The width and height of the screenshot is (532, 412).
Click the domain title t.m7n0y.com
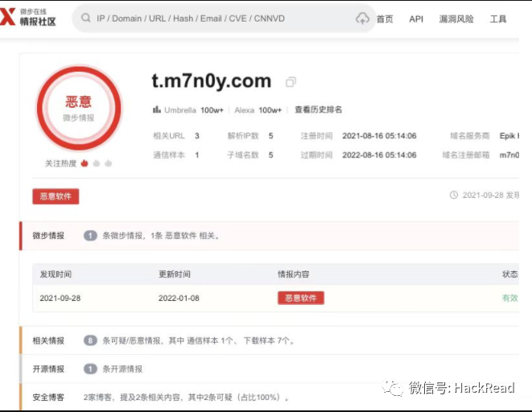(212, 81)
